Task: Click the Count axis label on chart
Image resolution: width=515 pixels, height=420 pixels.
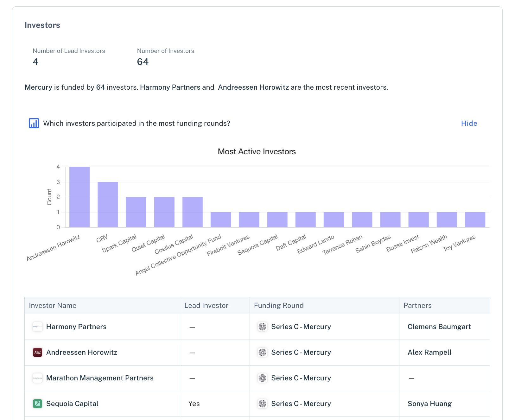Action: tap(49, 197)
